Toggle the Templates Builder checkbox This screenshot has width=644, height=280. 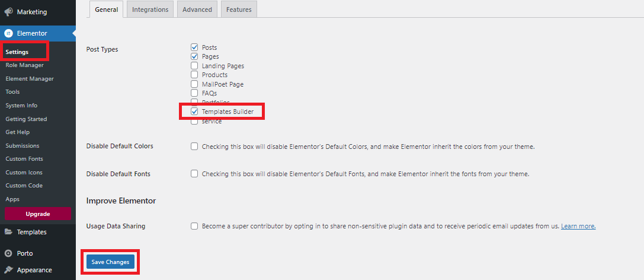coord(194,112)
